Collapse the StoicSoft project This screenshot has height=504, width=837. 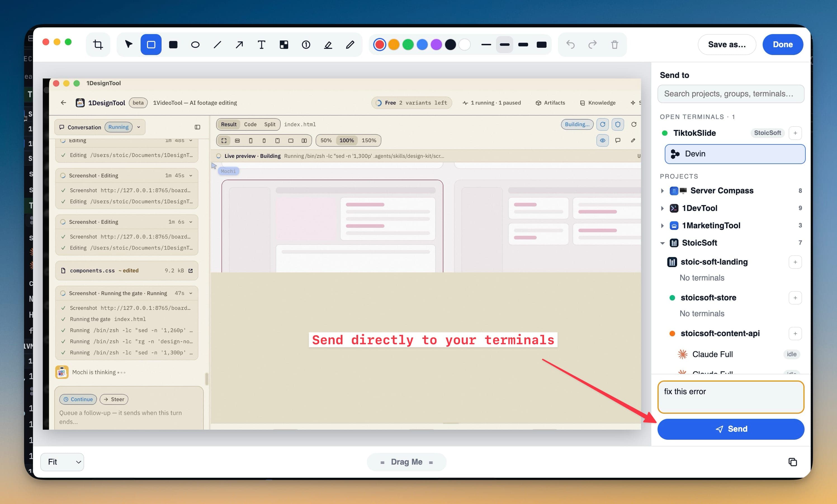662,243
